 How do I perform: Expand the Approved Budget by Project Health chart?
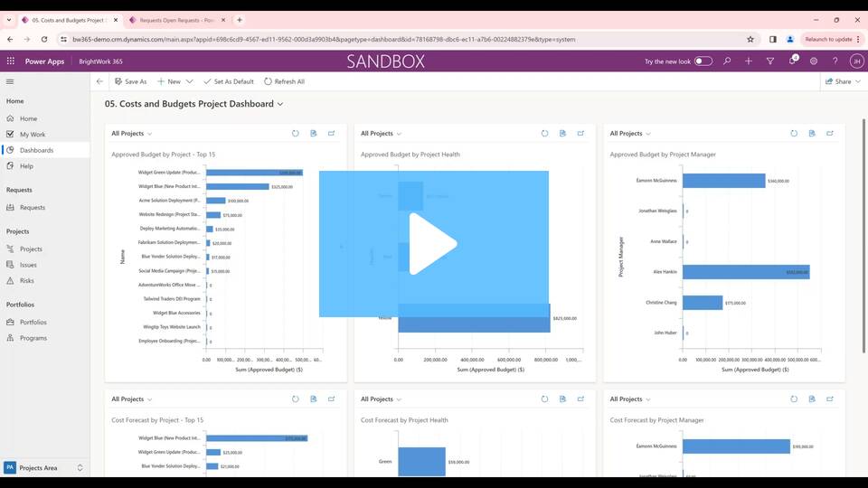tap(580, 134)
